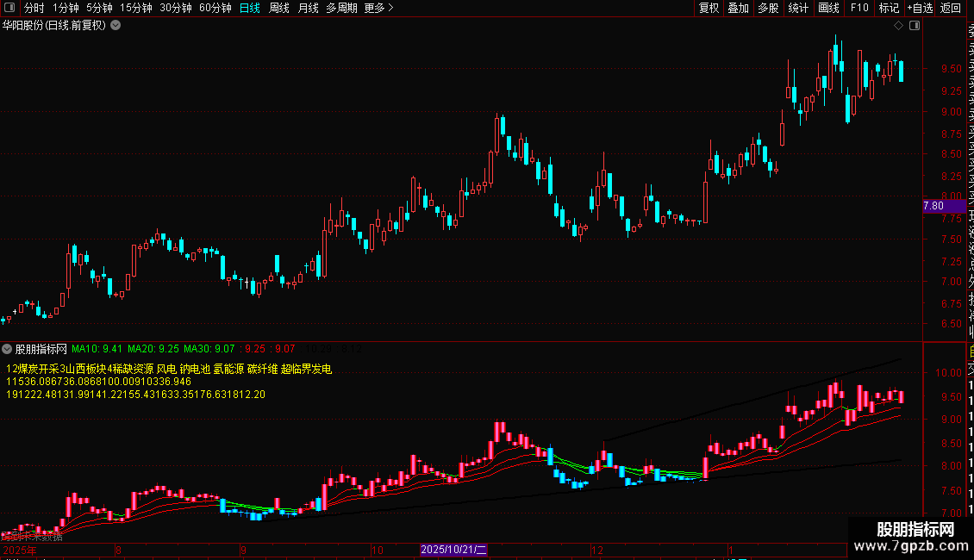Switch to 月线 monthly chart
Screen dimensions: 974x560
point(309,8)
